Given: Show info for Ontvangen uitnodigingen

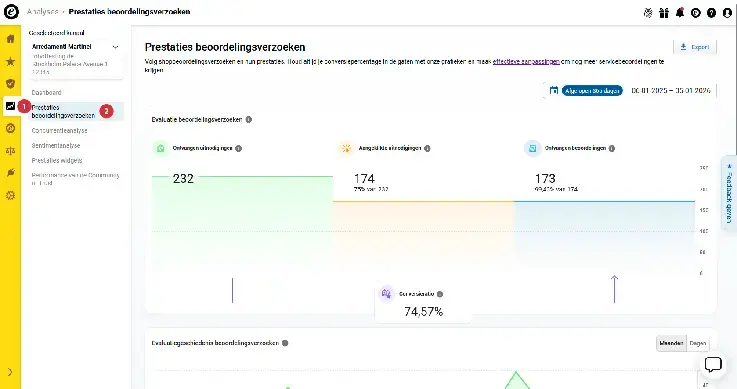Looking at the screenshot, I should (x=238, y=148).
